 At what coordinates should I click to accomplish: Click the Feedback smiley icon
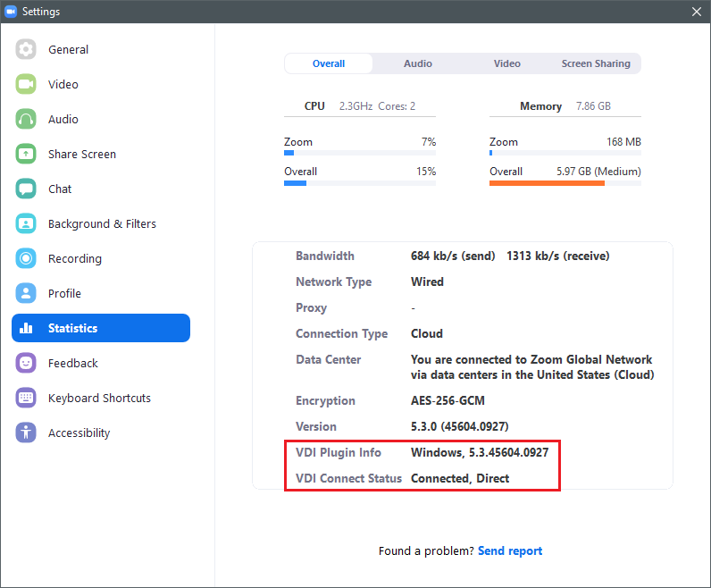(26, 364)
